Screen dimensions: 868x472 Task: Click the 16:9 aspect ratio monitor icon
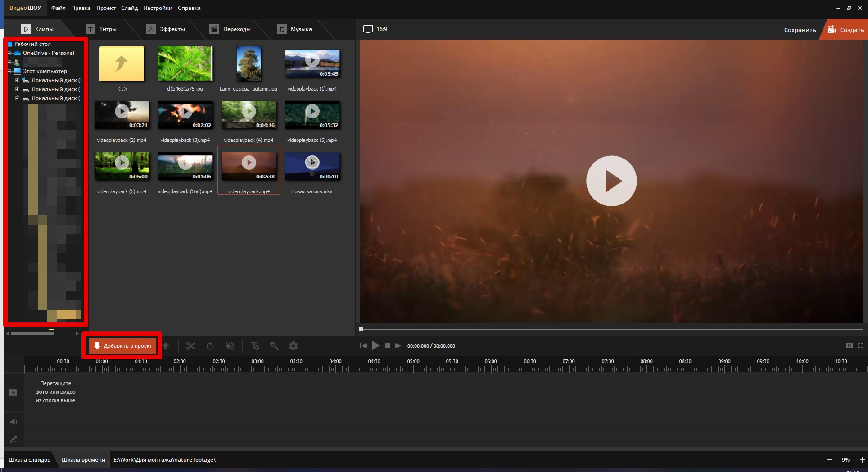pos(368,29)
